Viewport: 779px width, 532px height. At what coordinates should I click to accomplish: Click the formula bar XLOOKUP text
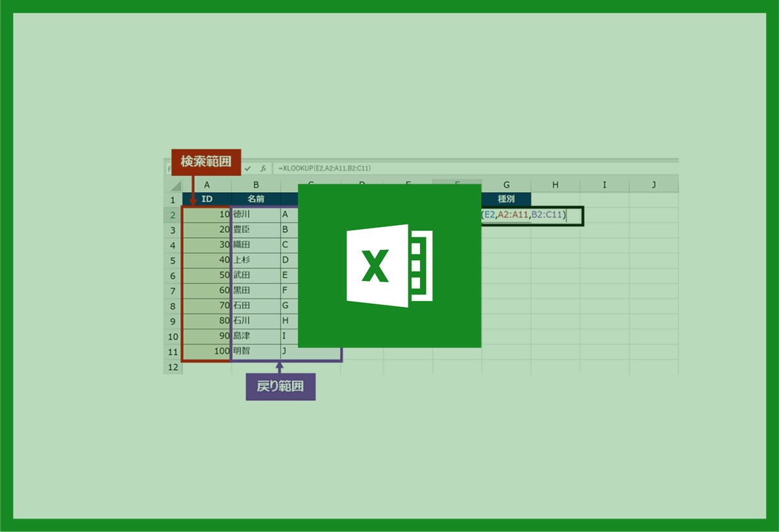coord(325,168)
